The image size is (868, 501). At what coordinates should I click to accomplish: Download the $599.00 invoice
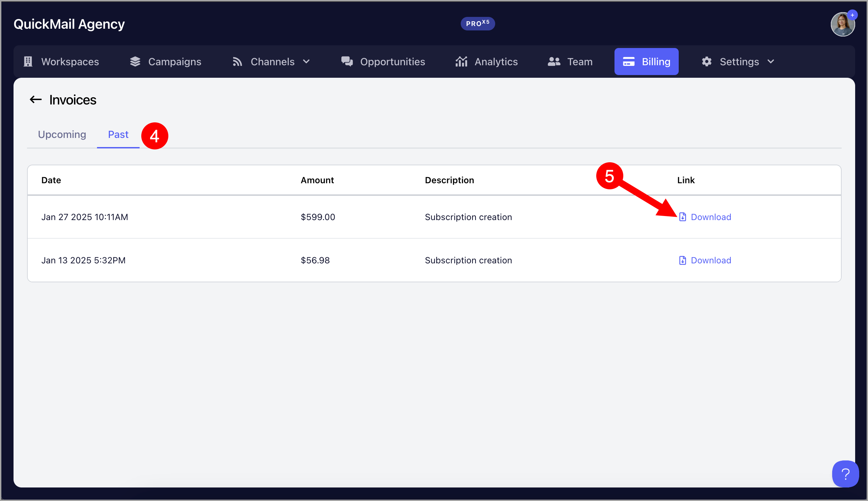pyautogui.click(x=705, y=217)
